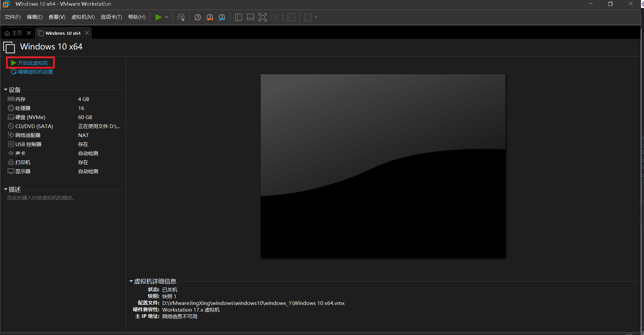Click the 打印机 printer device icon
The image size is (644, 335).
(11, 162)
